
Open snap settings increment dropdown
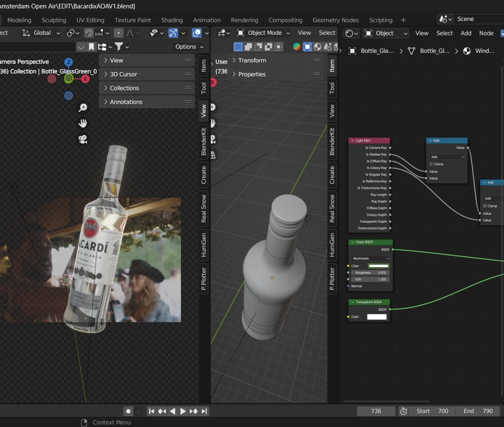pos(102,33)
